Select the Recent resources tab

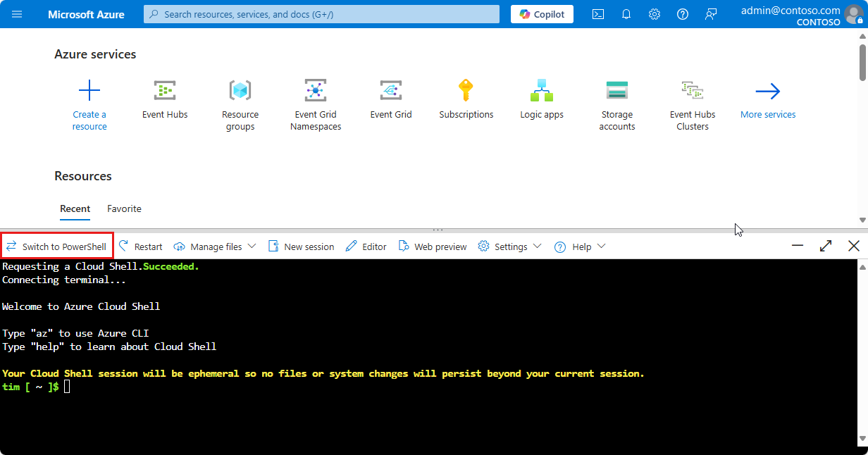coord(75,209)
